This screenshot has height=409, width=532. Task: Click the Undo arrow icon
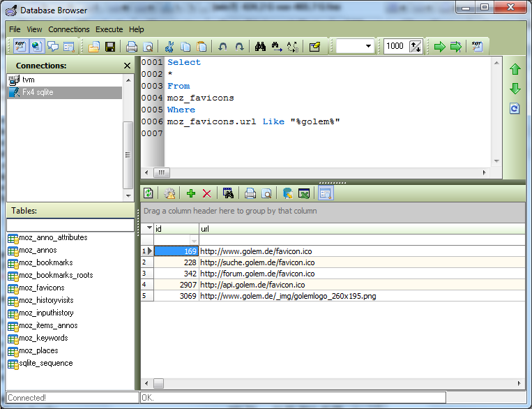click(x=222, y=47)
